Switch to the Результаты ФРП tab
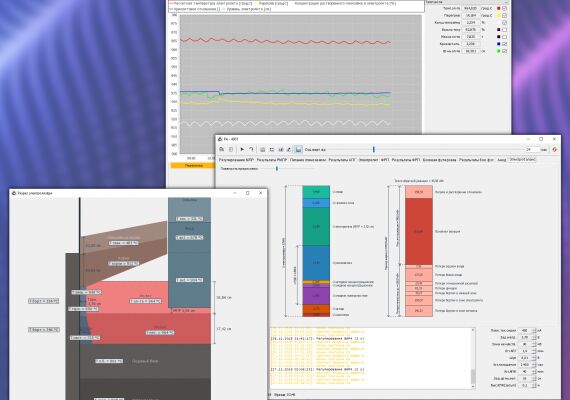 [406, 160]
